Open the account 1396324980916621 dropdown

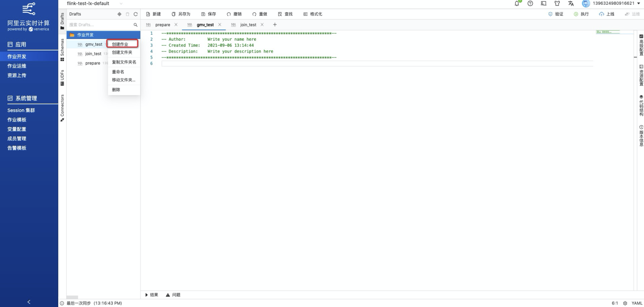[x=616, y=3]
